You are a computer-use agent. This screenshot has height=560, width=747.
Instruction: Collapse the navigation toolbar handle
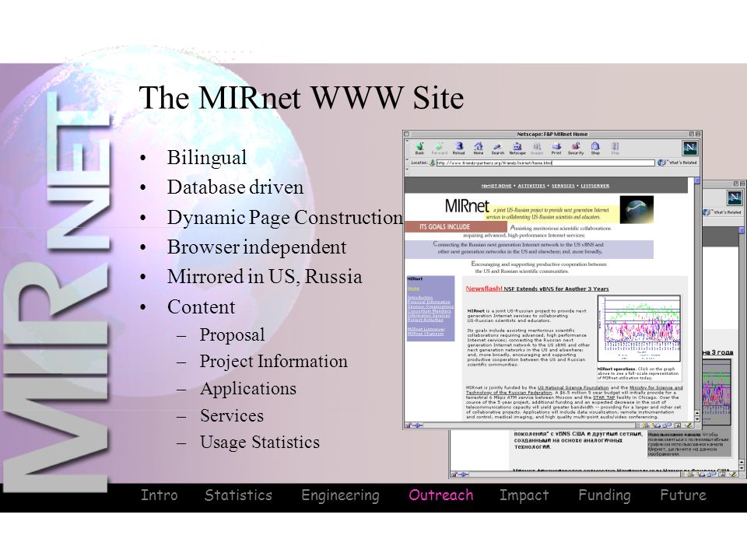407,148
